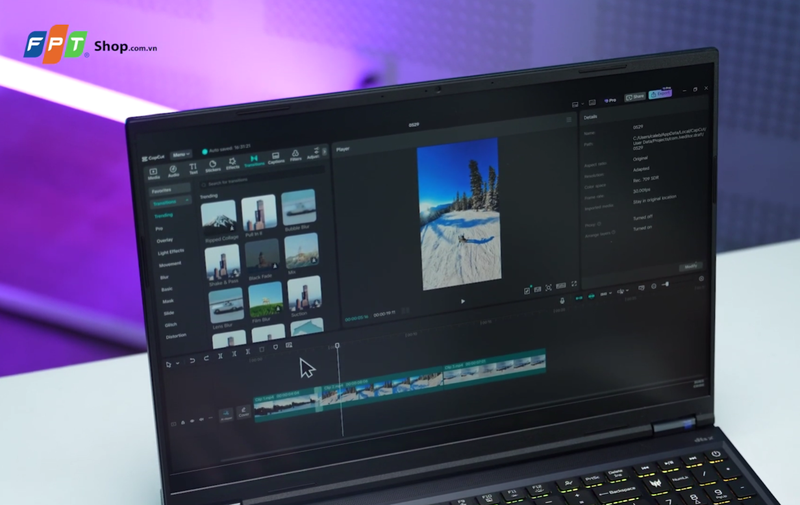The image size is (800, 505).
Task: Enter full screen preview in Player
Action: 574,284
